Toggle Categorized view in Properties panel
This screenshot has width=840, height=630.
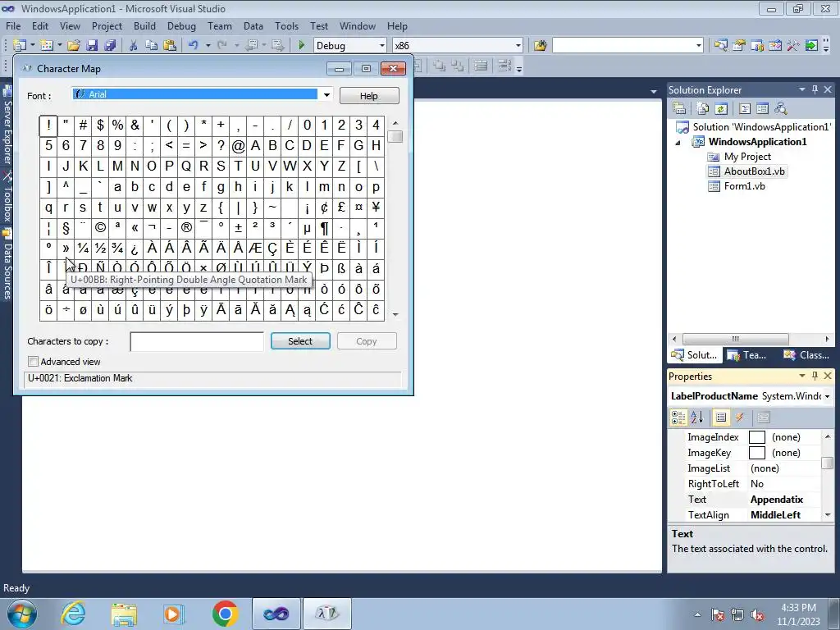click(x=678, y=418)
